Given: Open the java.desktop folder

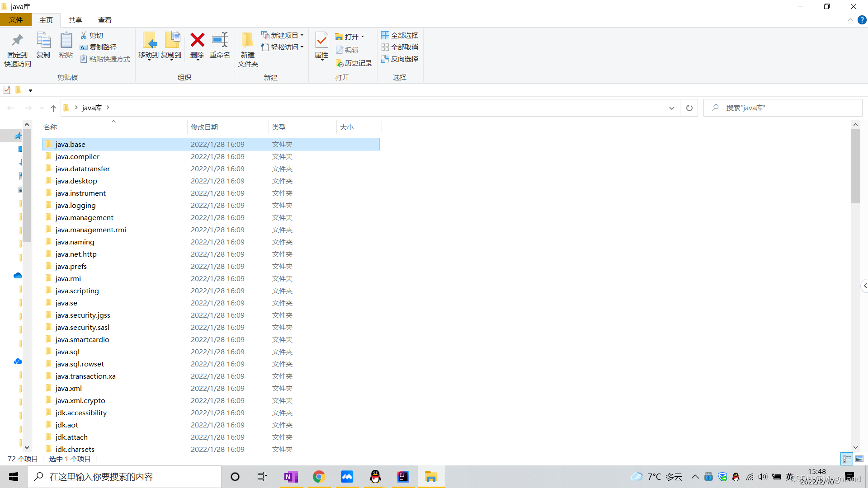Looking at the screenshot, I should pyautogui.click(x=76, y=181).
